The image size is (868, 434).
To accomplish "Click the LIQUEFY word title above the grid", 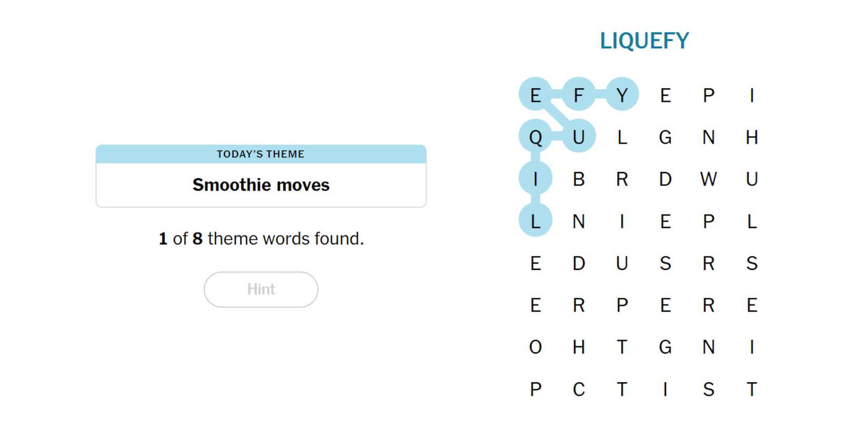I will [x=644, y=40].
